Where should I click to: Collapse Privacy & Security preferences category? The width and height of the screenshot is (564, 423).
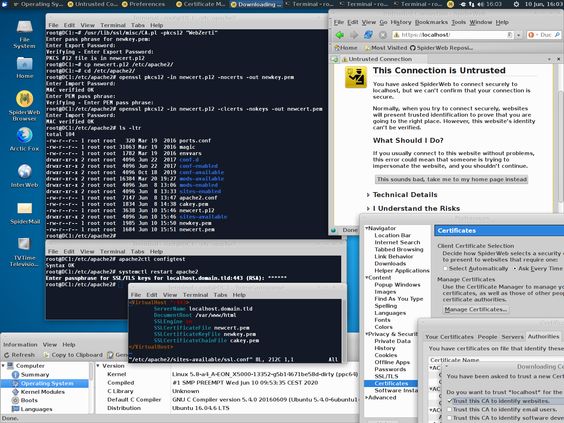367,334
